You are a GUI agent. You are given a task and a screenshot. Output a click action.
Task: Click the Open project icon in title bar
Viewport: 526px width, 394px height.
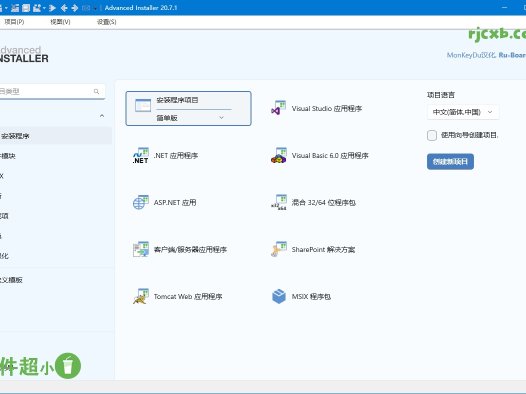tap(15, 8)
